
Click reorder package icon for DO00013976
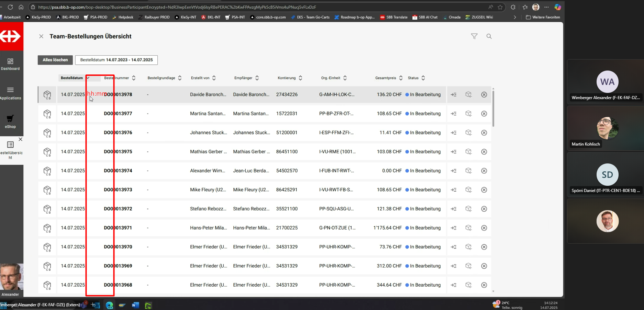pos(468,133)
